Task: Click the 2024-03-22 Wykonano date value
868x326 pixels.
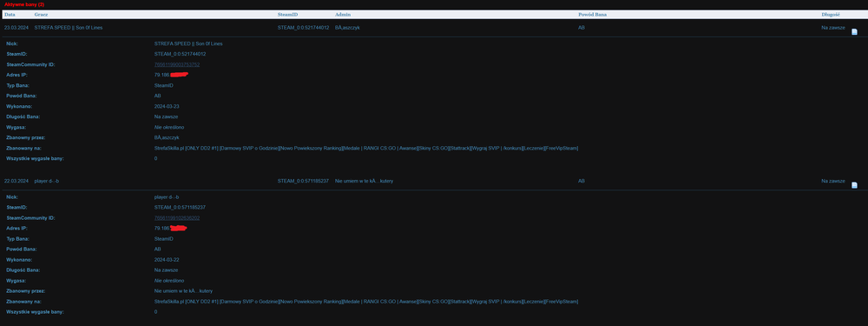Action: click(167, 259)
